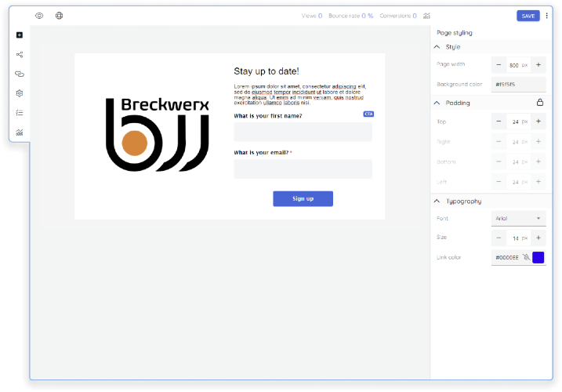Decrease Page width with minus button
Image resolution: width=562 pixels, height=392 pixels.
pyautogui.click(x=499, y=65)
